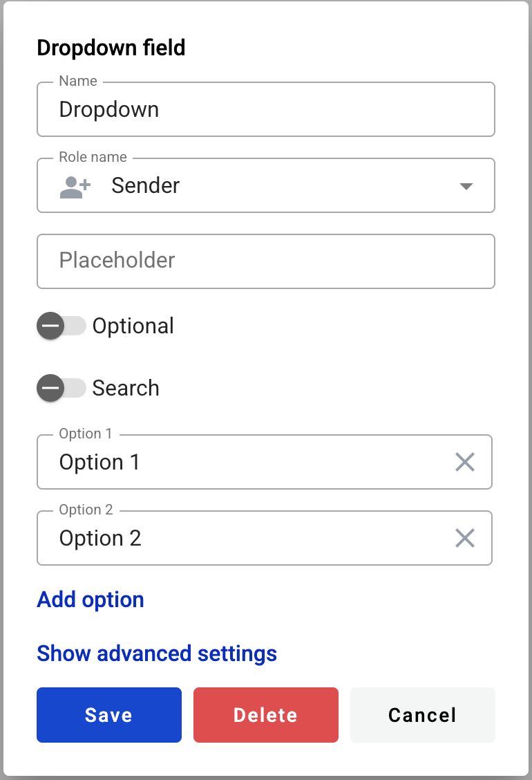
Task: Click Add option to create a new option
Action: coord(90,600)
